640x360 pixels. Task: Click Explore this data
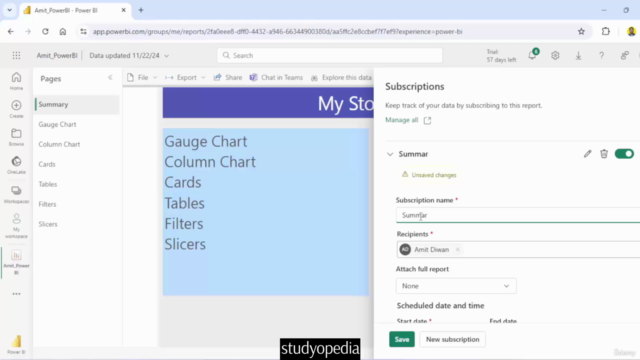coord(341,78)
